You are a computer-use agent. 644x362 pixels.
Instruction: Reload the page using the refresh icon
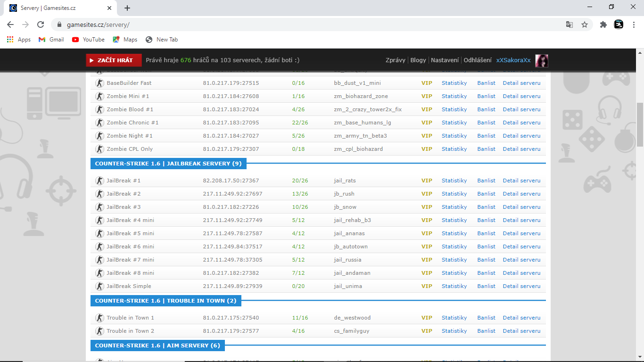pos(41,25)
